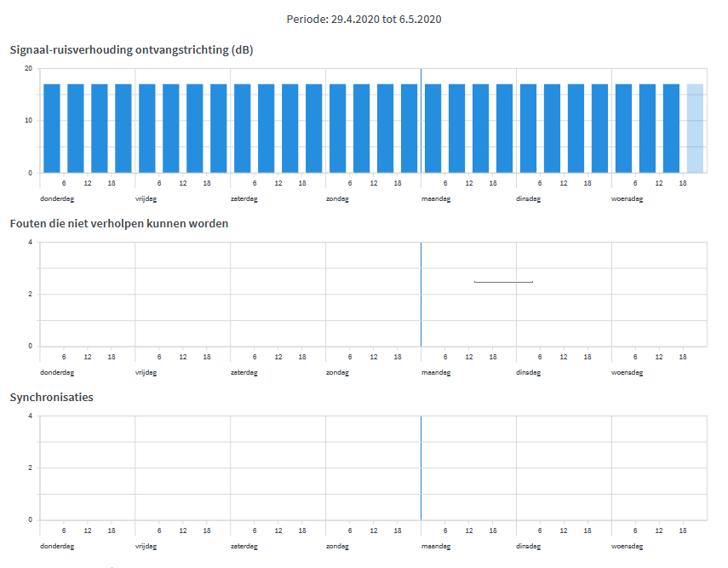The width and height of the screenshot is (728, 568).
Task: Click 'donderdag' label below Synchronisaties chart
Action: point(57,546)
